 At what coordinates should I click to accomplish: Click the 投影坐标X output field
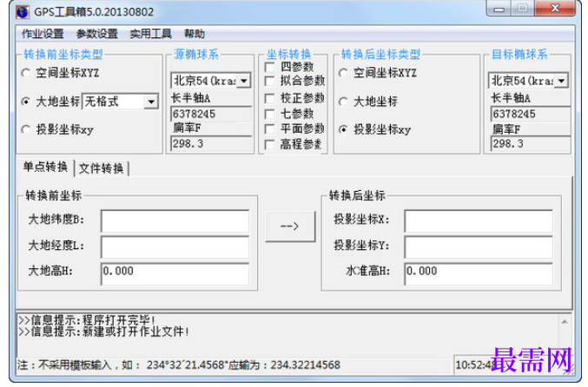[479, 221]
